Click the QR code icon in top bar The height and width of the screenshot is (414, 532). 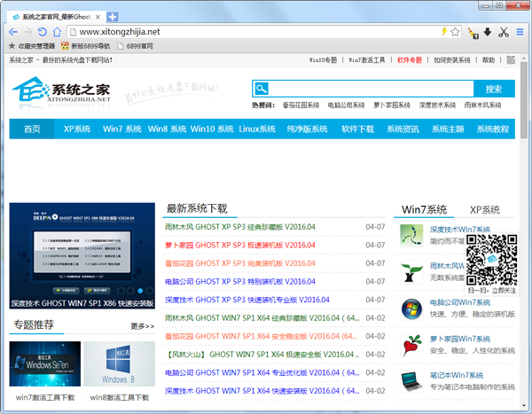click(x=511, y=60)
